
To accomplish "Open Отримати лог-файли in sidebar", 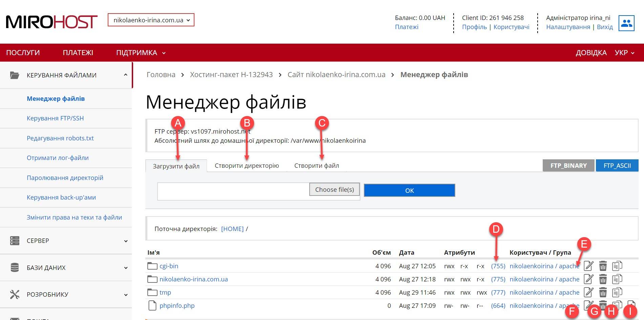I will click(x=58, y=158).
